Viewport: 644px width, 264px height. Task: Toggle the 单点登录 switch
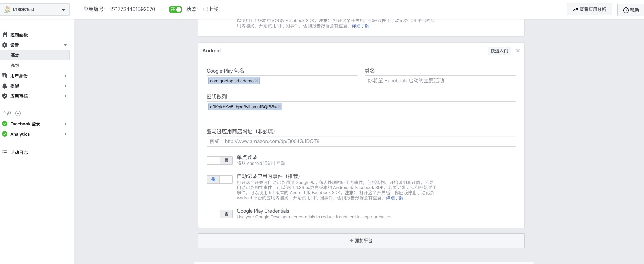click(x=219, y=160)
